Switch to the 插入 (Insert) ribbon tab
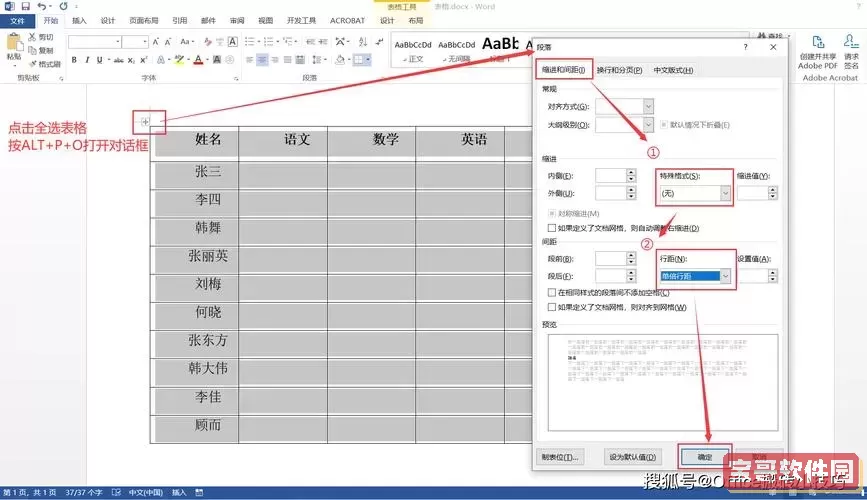The height and width of the screenshot is (500, 867). point(79,21)
